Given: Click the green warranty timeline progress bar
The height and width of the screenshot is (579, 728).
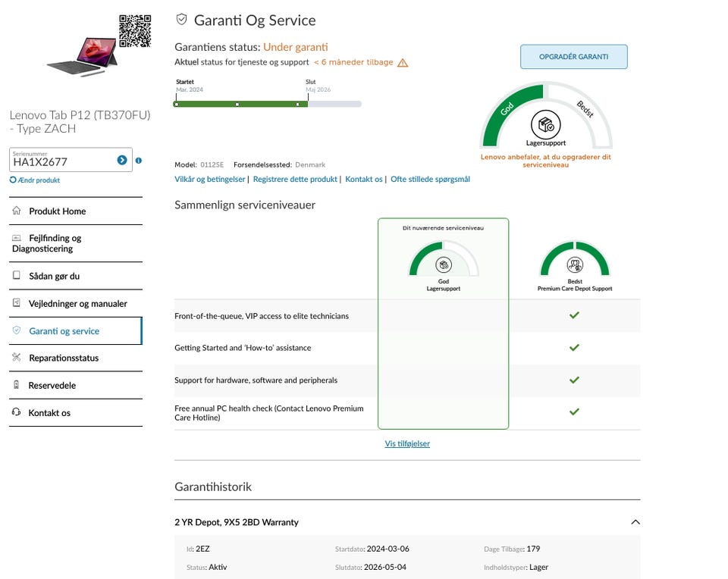Looking at the screenshot, I should [x=241, y=104].
